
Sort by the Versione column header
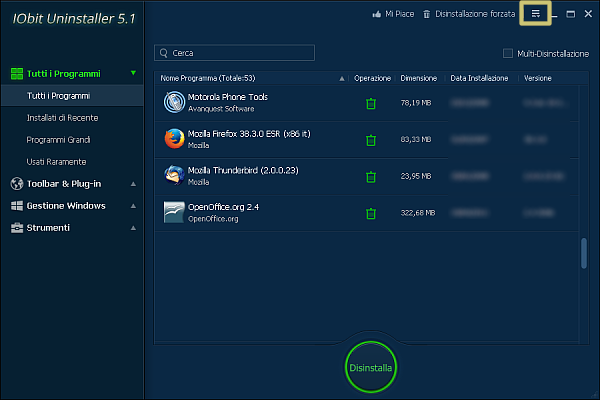[x=538, y=78]
